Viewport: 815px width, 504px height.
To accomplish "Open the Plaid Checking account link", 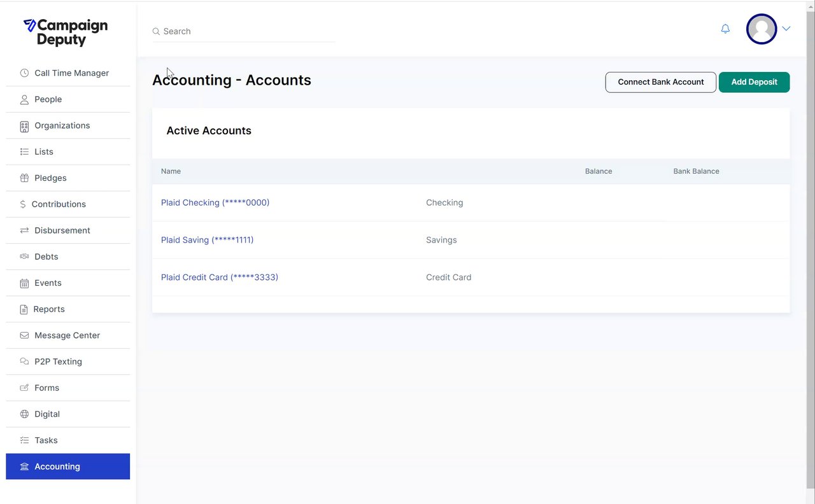I will [x=215, y=202].
